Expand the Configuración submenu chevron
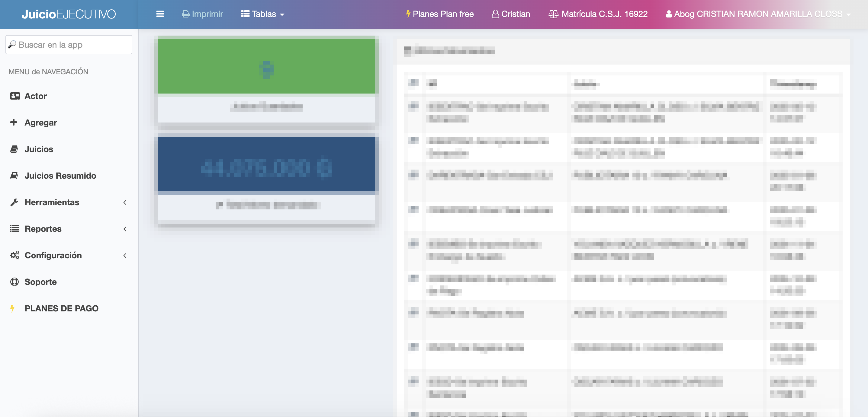This screenshot has height=417, width=868. point(125,256)
